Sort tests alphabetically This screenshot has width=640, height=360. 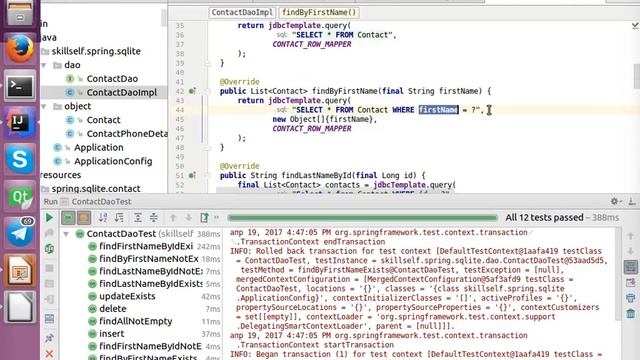103,218
